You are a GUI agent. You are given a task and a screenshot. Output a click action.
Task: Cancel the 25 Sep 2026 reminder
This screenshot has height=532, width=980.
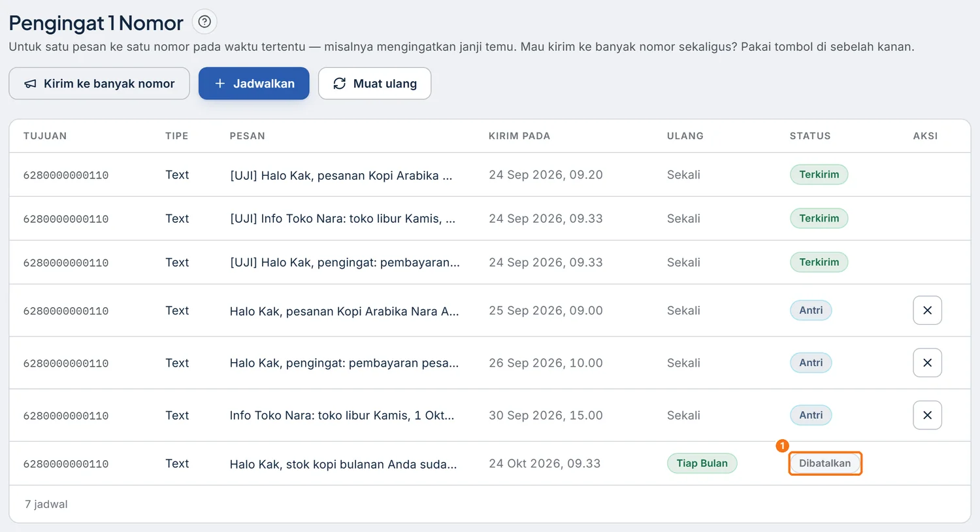pos(927,310)
